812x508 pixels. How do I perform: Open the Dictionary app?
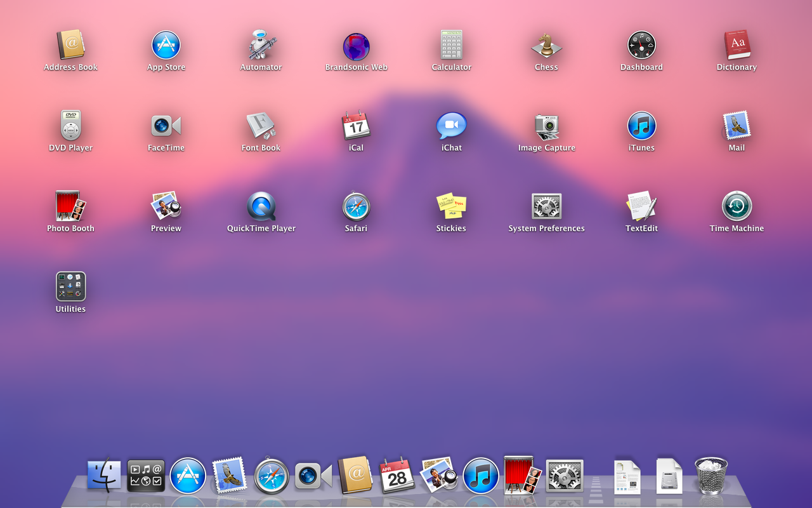[x=737, y=46]
